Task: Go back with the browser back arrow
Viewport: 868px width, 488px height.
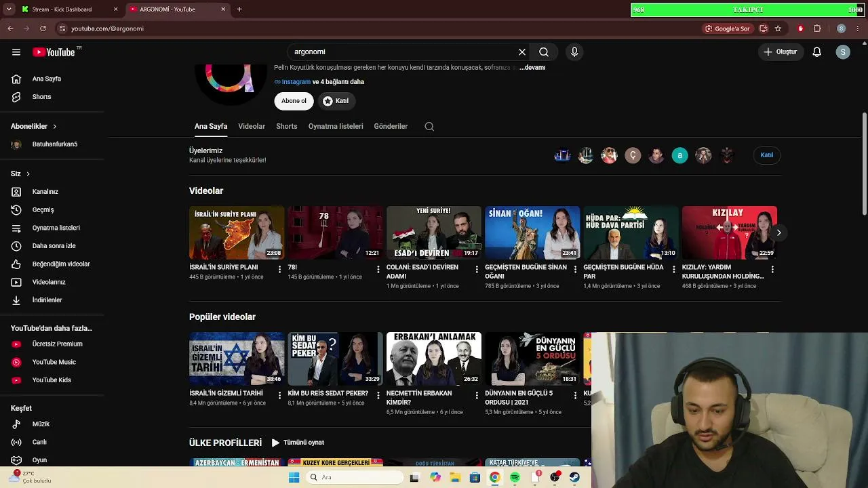Action: click(x=10, y=28)
